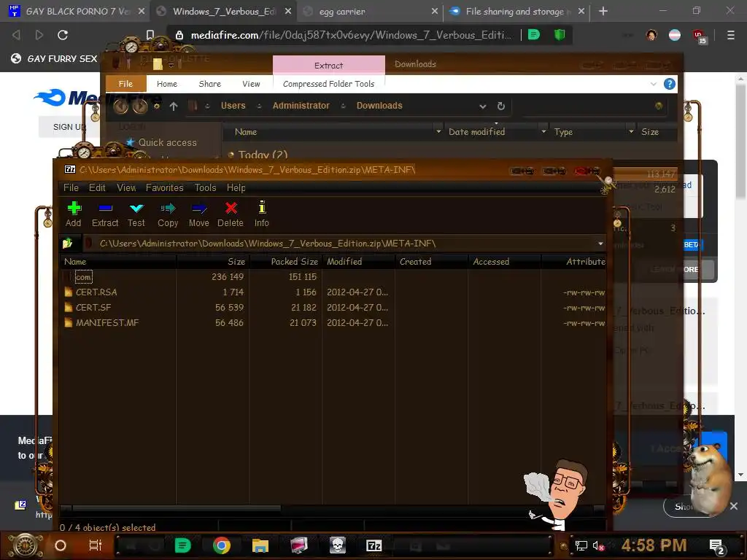Open Name column filter dropdown in Explorer

pyautogui.click(x=438, y=131)
